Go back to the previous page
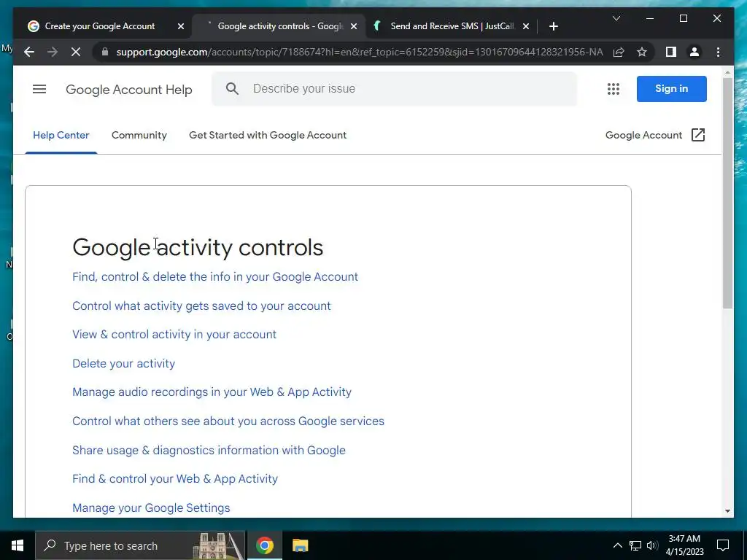The height and width of the screenshot is (560, 747). 29,52
